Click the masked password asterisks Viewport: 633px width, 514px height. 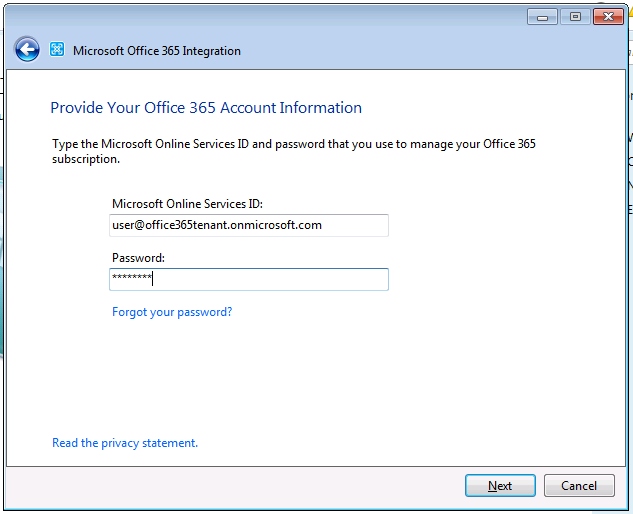[x=131, y=279]
